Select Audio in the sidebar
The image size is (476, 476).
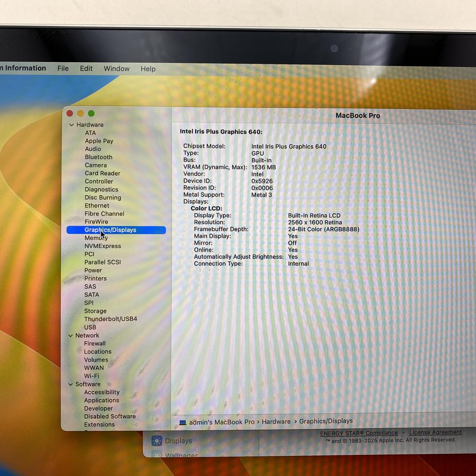[x=93, y=149]
